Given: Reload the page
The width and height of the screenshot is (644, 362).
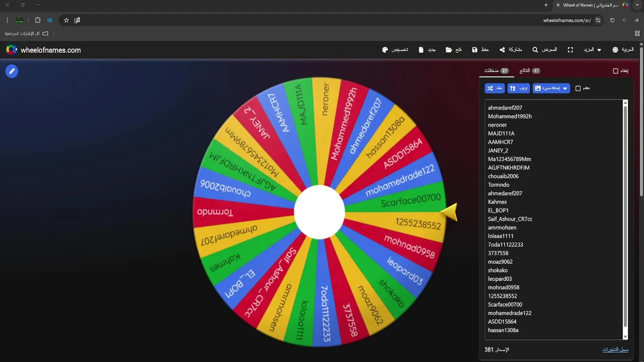Looking at the screenshot, I should [612, 20].
